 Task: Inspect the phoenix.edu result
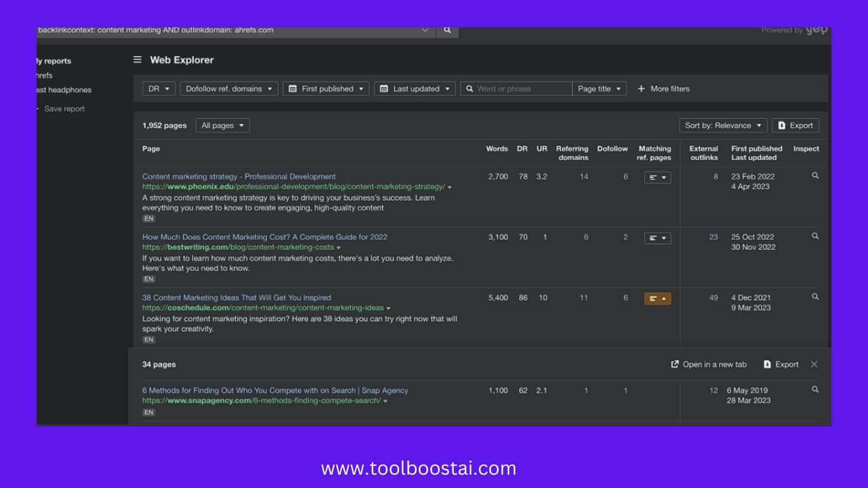[x=815, y=176]
